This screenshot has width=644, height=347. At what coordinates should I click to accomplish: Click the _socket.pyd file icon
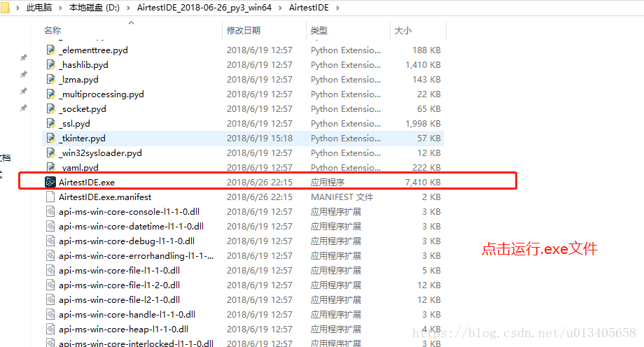(51, 109)
